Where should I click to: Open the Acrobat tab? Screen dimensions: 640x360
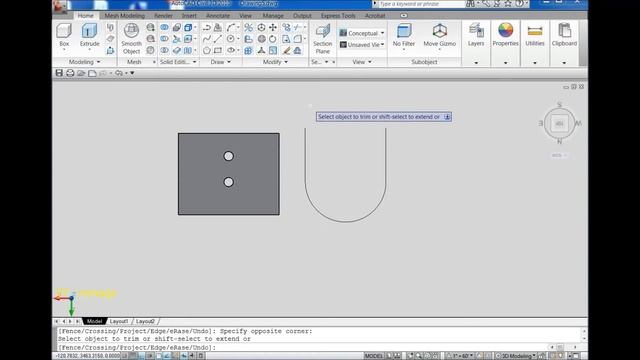click(375, 16)
